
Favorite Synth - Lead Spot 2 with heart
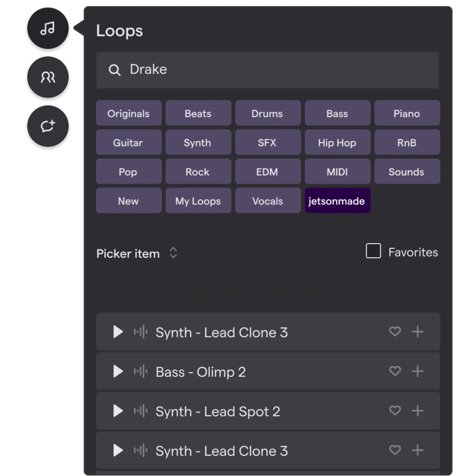pos(395,411)
